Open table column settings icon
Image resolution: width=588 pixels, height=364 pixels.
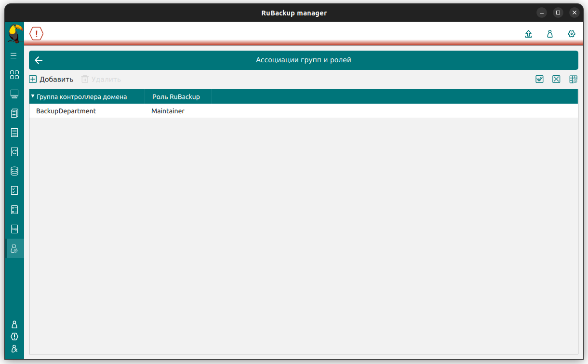click(573, 79)
